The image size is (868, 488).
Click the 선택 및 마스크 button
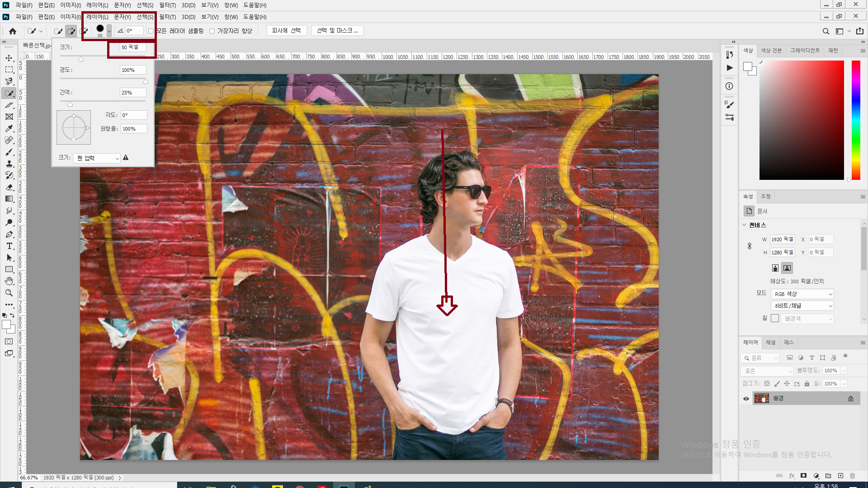pos(337,31)
